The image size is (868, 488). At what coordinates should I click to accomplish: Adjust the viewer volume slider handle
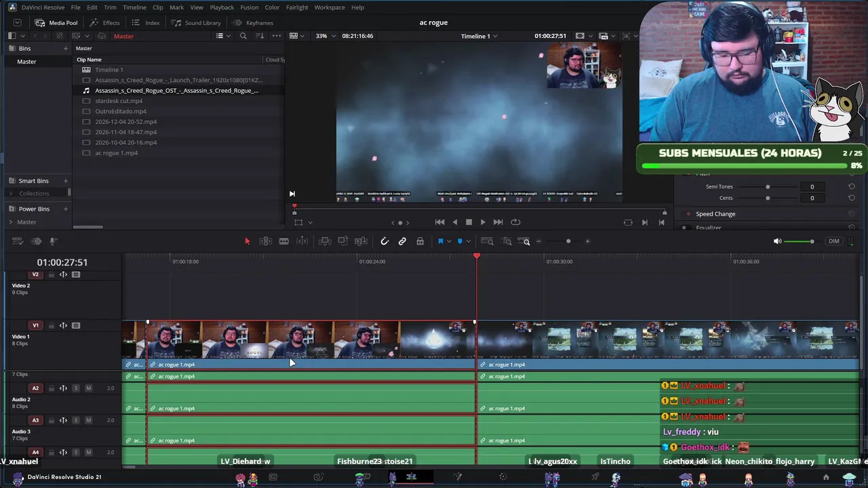(812, 241)
